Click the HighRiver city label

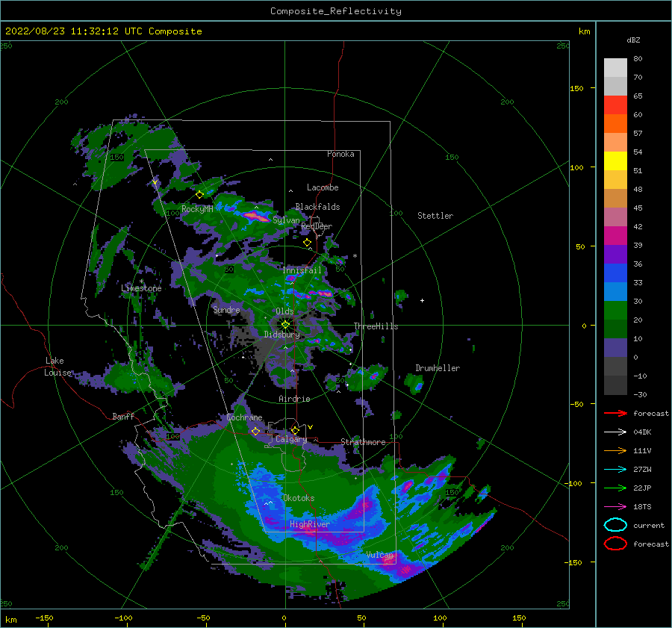click(x=310, y=524)
